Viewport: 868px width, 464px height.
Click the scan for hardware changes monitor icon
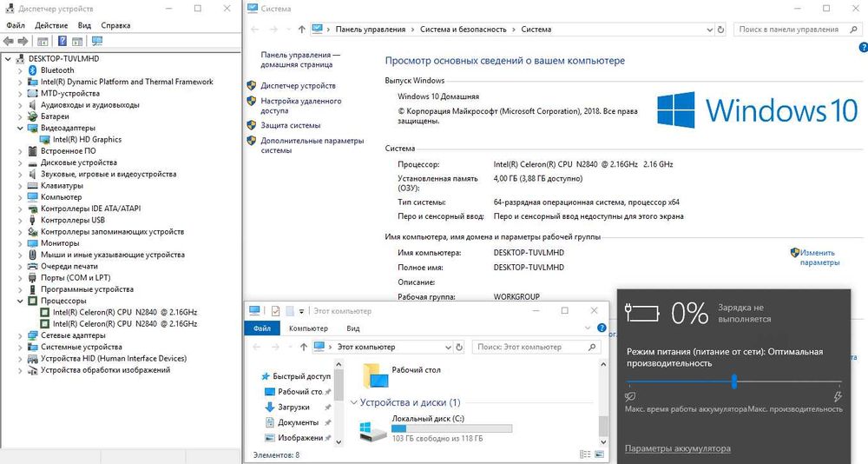[x=97, y=41]
